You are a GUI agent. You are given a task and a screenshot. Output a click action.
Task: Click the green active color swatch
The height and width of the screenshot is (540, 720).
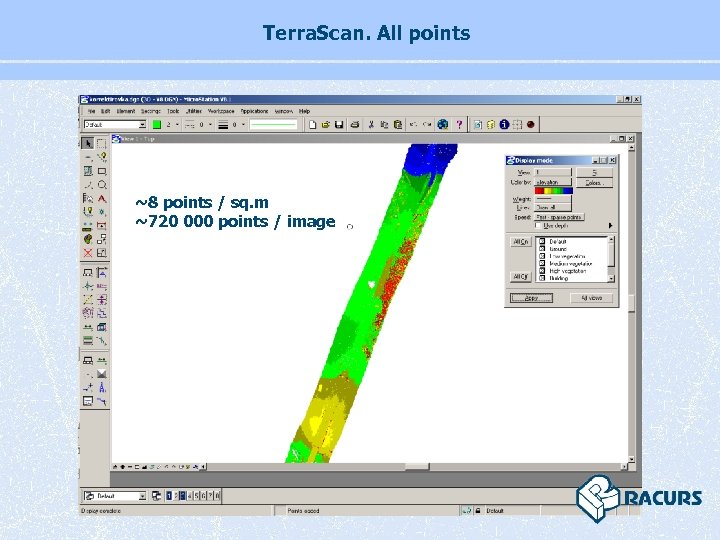[157, 124]
